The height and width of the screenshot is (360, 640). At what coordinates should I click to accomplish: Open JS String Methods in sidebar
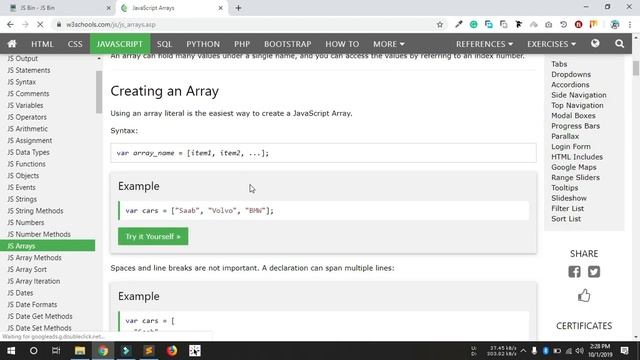35,211
